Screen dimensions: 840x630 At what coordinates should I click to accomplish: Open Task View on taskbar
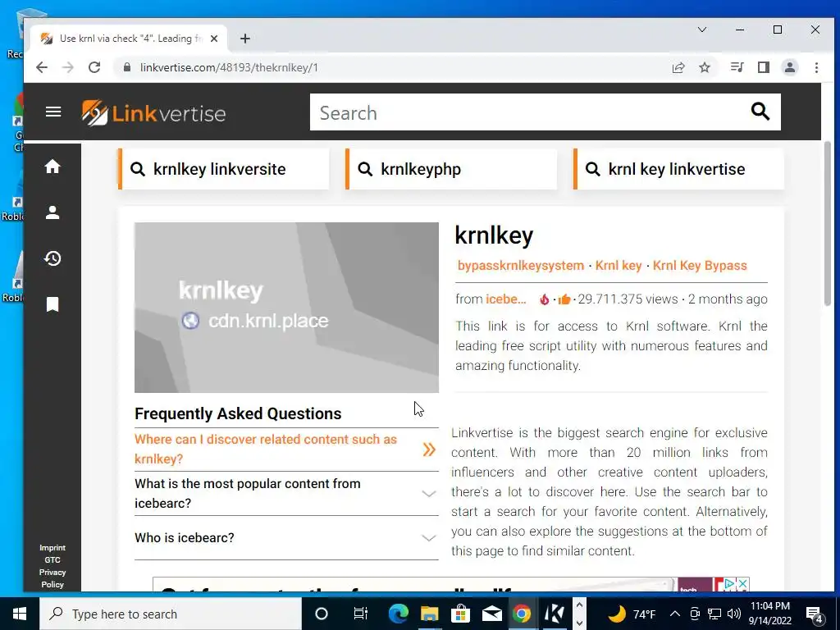pos(361,614)
